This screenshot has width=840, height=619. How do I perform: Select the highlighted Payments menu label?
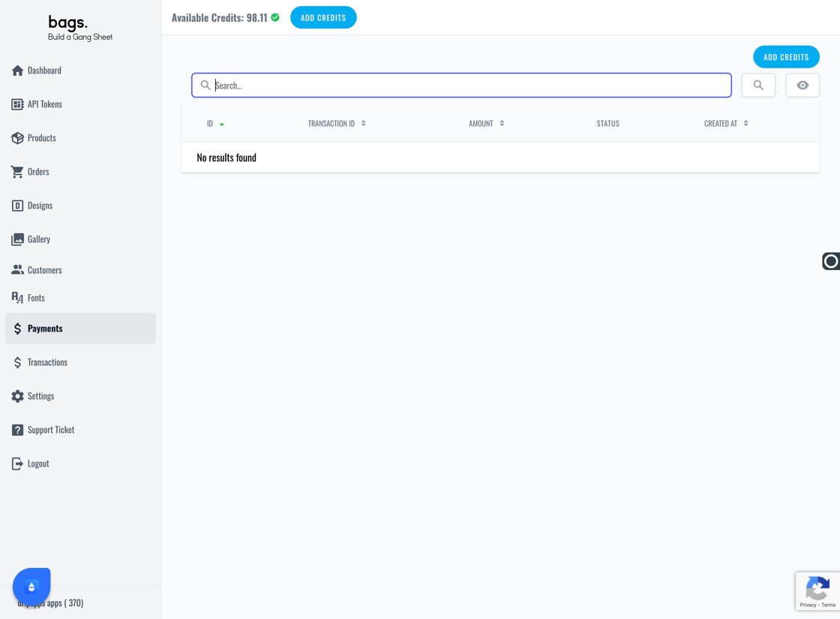(45, 329)
